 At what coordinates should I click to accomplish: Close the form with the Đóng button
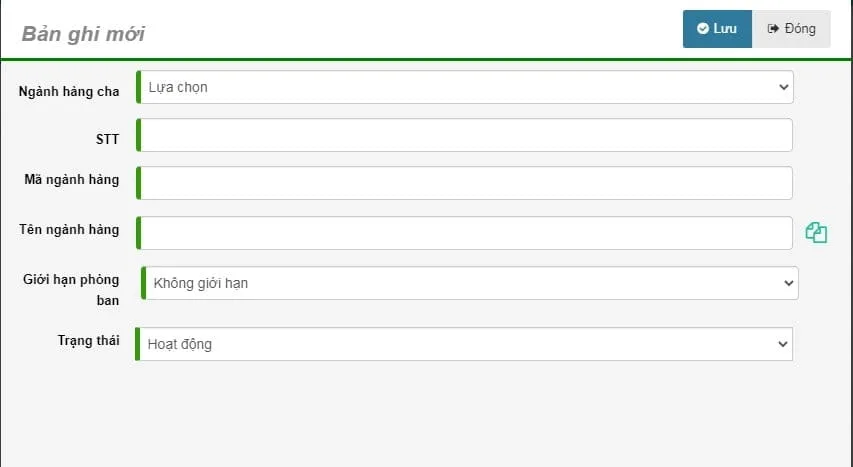[791, 29]
